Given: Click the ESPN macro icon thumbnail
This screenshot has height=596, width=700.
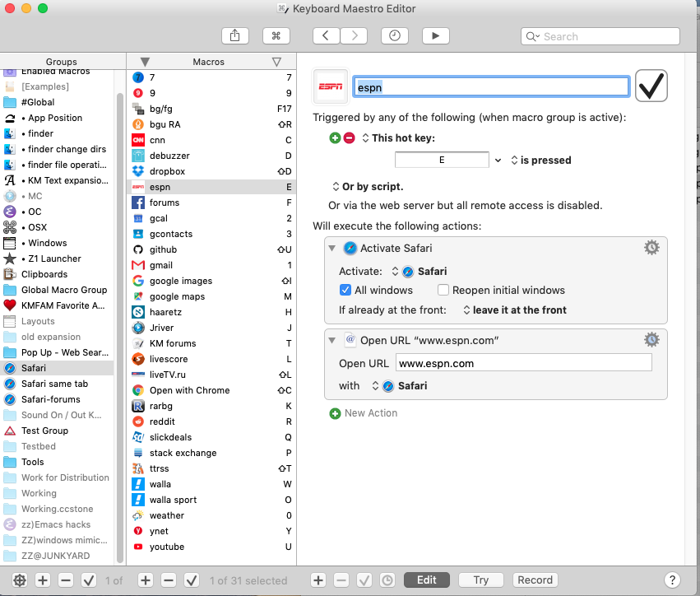Looking at the screenshot, I should [331, 86].
